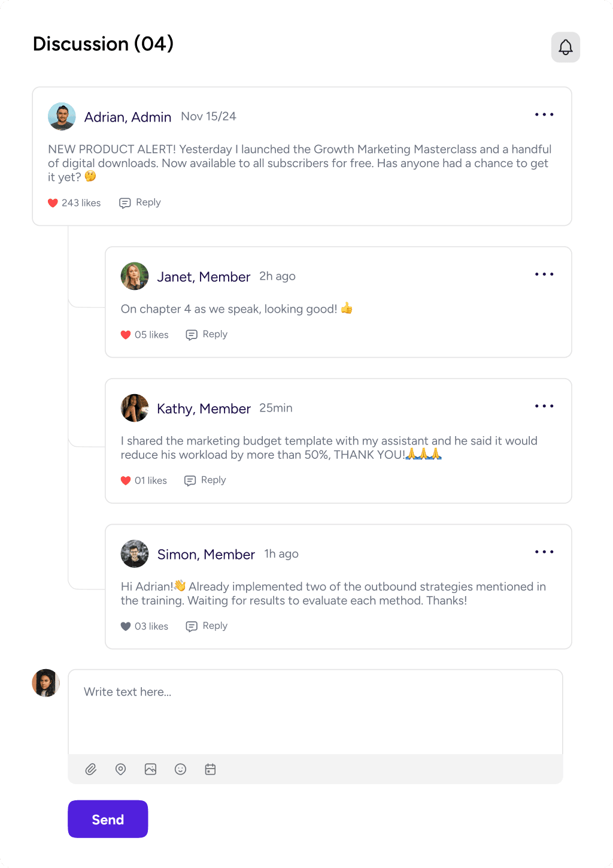This screenshot has height=868, width=613.
Task: Click Adrian's profile avatar
Action: pos(62,117)
